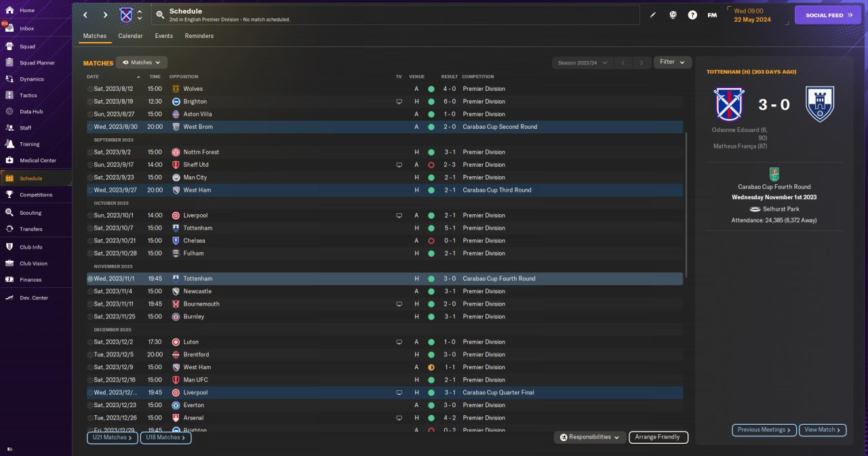Image resolution: width=868 pixels, height=456 pixels.
Task: Go back with the left arrow
Action: point(85,15)
